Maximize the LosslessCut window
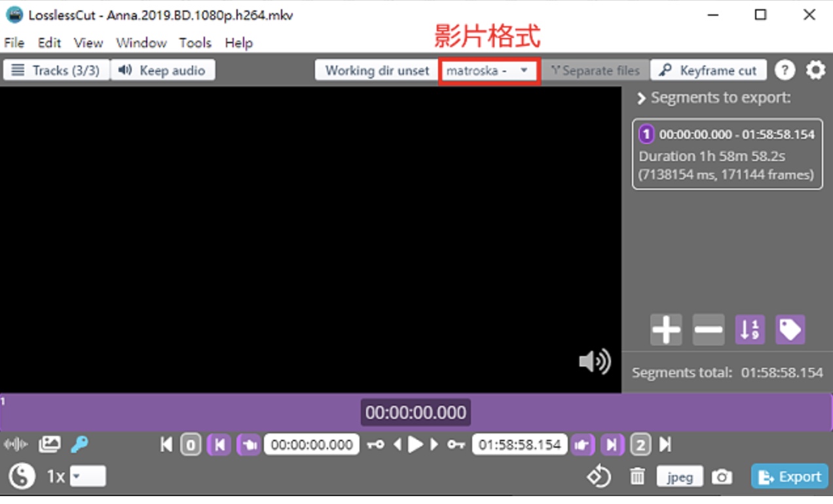The height and width of the screenshot is (504, 833). coord(760,14)
